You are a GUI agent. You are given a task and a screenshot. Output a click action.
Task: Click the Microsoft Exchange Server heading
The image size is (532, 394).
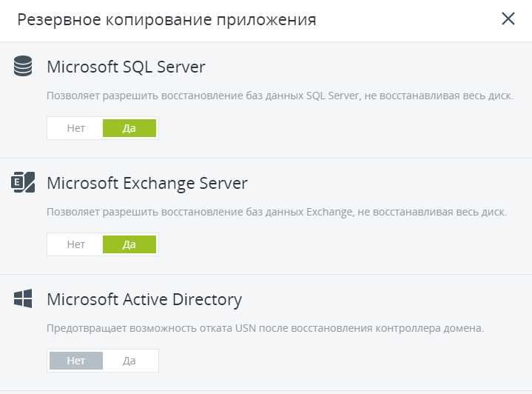point(147,183)
